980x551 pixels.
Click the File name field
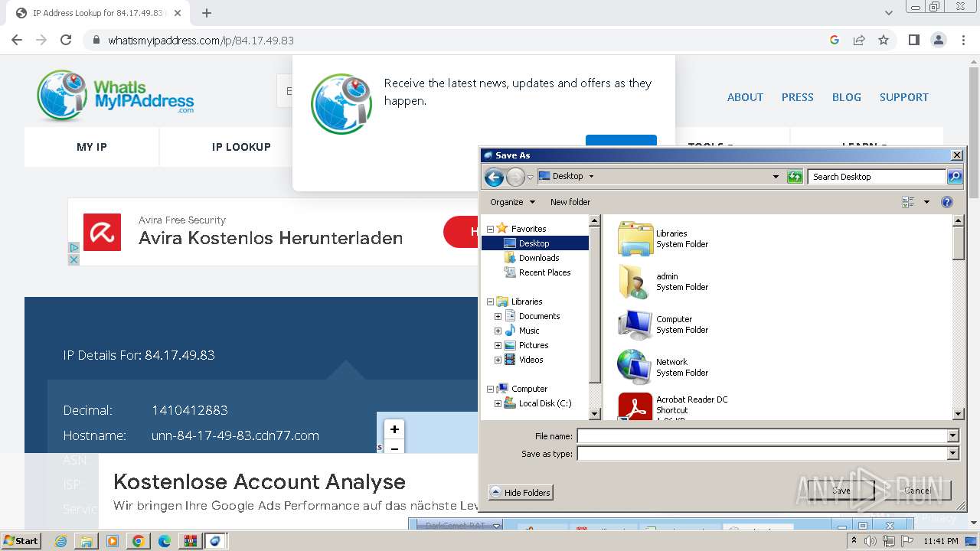[762, 435]
